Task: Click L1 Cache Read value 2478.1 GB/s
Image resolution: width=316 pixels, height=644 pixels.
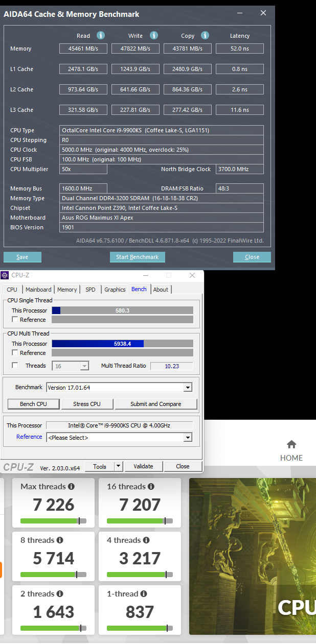Action: click(x=83, y=69)
